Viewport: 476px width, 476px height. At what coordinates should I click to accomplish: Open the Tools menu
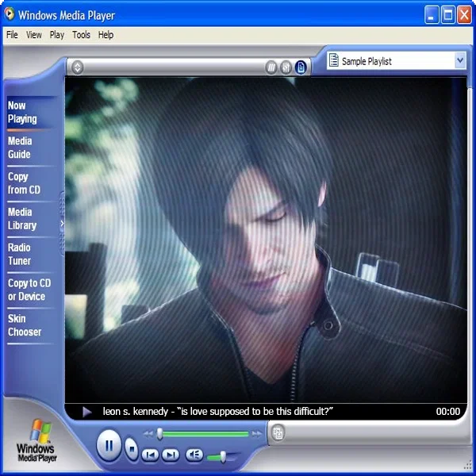point(81,35)
